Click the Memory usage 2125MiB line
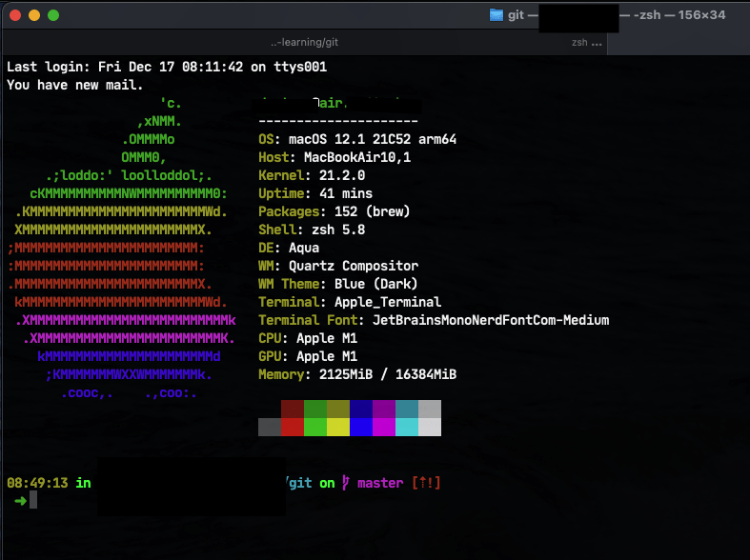The image size is (750, 560). coord(357,374)
